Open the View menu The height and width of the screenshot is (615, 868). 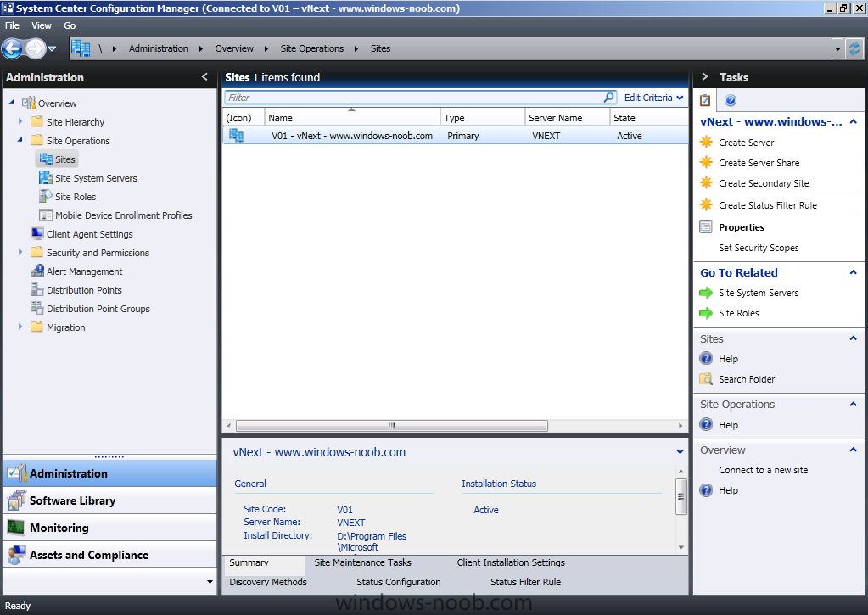point(42,25)
